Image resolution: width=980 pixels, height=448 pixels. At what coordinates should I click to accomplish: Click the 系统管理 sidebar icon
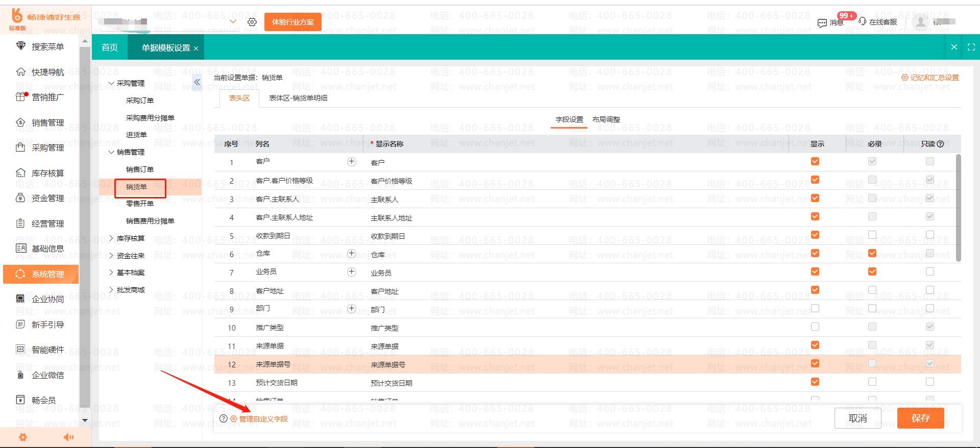coord(20,274)
